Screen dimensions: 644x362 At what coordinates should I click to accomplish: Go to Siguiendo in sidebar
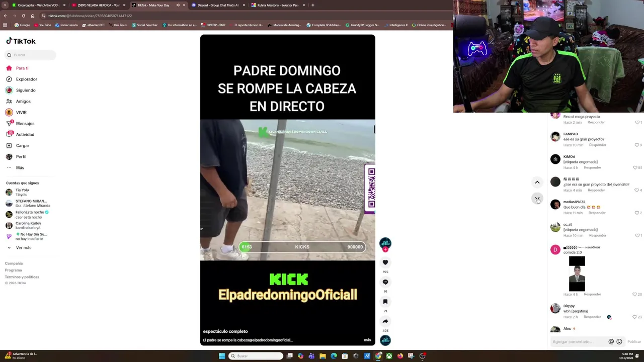[x=21, y=90]
